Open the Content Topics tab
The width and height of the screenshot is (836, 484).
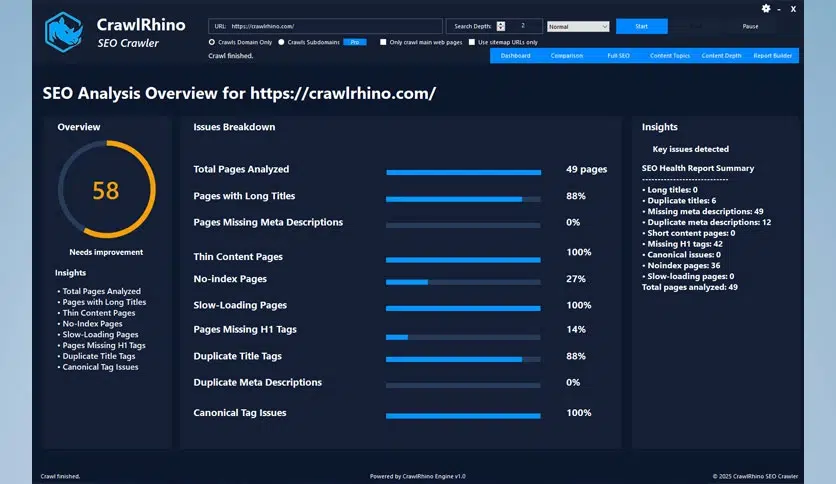pos(670,56)
